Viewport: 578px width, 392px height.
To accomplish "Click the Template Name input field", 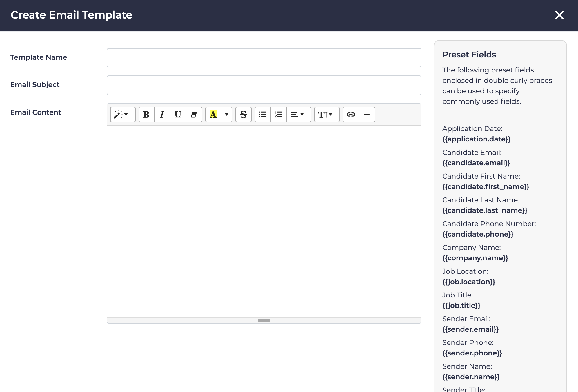I will (x=263, y=57).
